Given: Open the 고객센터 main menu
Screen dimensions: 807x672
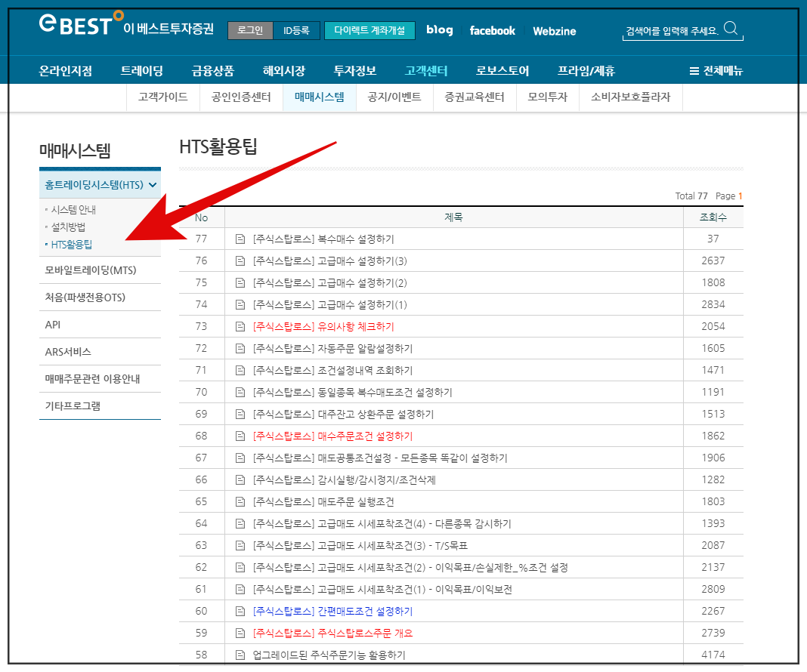Looking at the screenshot, I should click(426, 71).
